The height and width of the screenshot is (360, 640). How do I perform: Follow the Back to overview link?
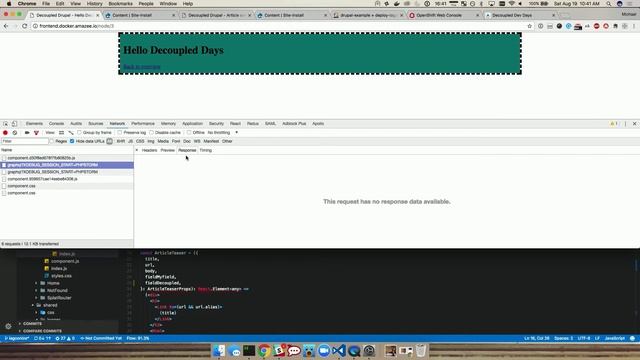142,67
